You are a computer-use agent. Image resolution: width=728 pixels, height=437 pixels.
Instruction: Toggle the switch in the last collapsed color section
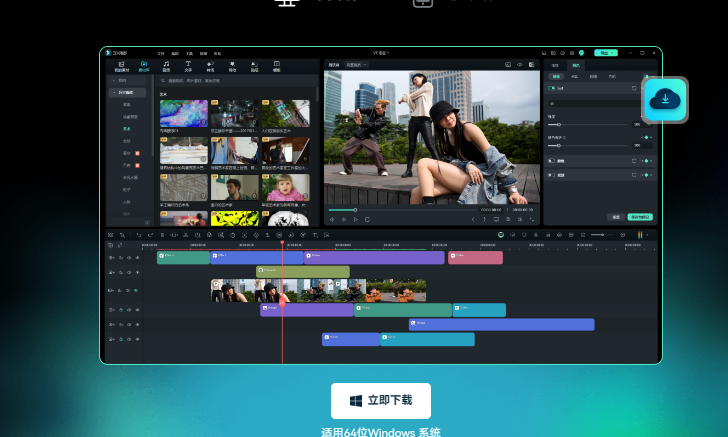pyautogui.click(x=552, y=175)
